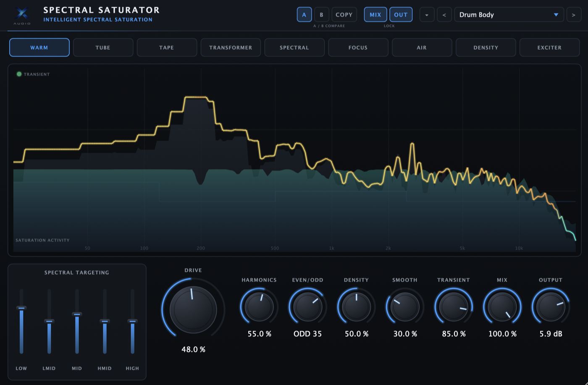Toggle the green TRANSIENT indicator
The width and height of the screenshot is (588, 385).
[19, 74]
